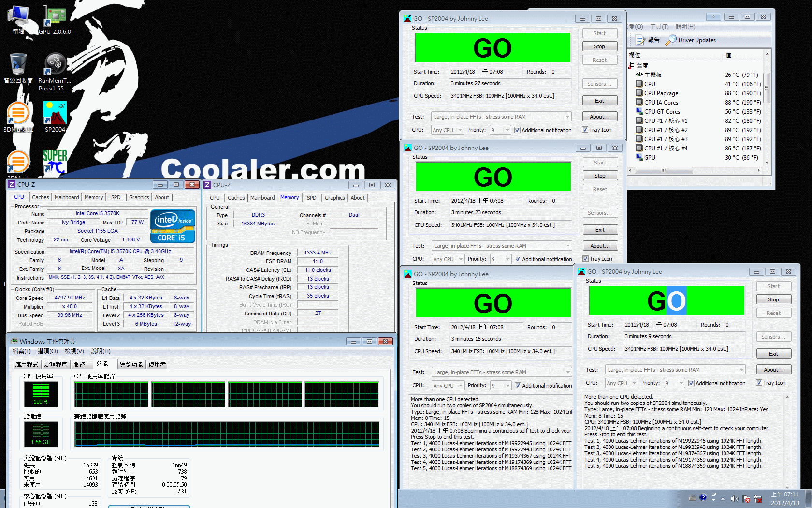The image size is (812, 508).
Task: Click Stop in the 9-seconds SP2004 window
Action: (773, 299)
